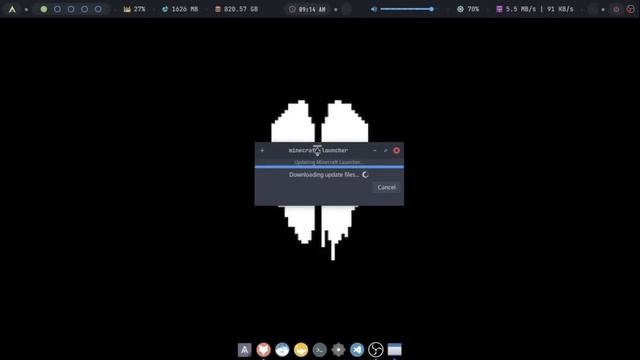Screen dimensions: 640x360
Task: Switch to the second workspace circle
Action: pyautogui.click(x=57, y=9)
